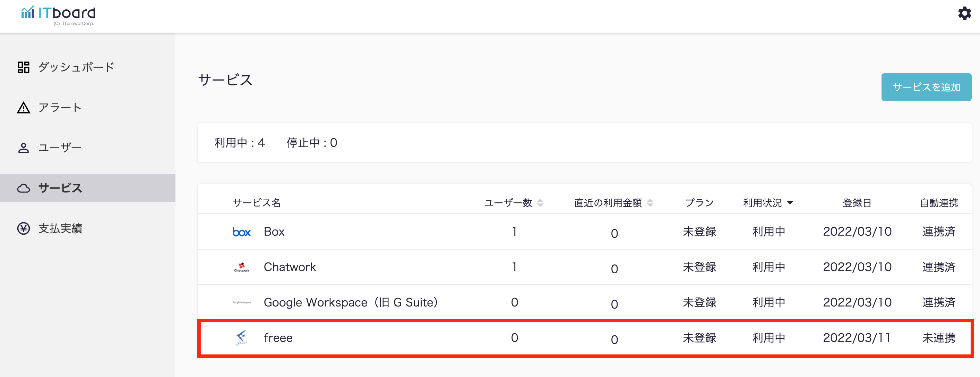Viewport: 980px width, 377px height.
Task: Open the freee service row name
Action: pyautogui.click(x=278, y=338)
